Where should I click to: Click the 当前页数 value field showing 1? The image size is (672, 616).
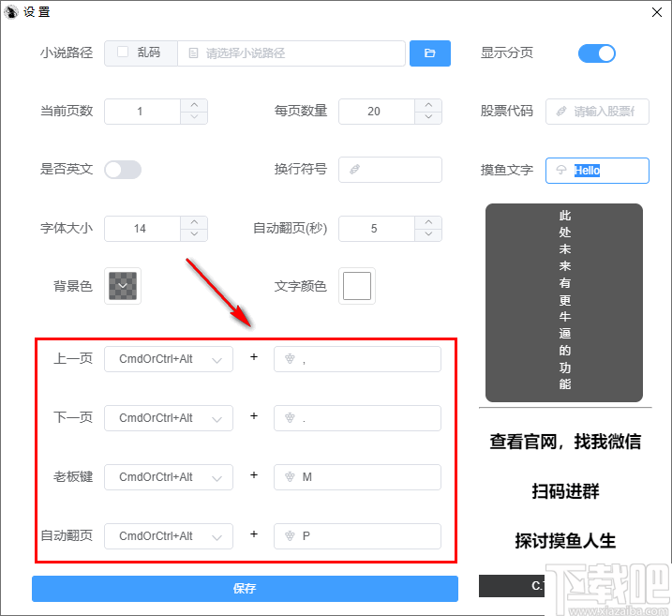click(x=142, y=112)
